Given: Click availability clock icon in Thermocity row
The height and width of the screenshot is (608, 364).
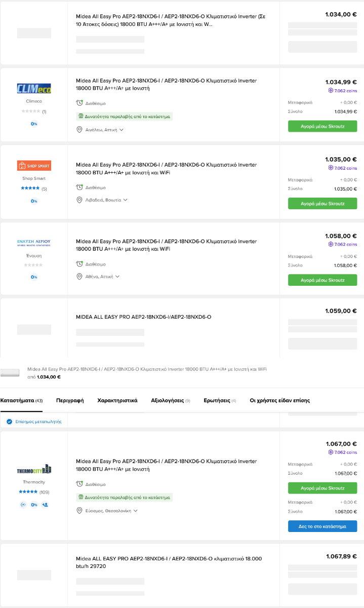Looking at the screenshot, I should tap(79, 484).
